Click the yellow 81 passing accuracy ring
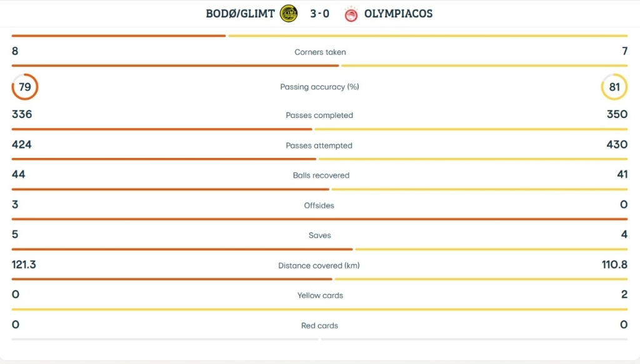Image resolution: width=640 pixels, height=364 pixels. (614, 87)
